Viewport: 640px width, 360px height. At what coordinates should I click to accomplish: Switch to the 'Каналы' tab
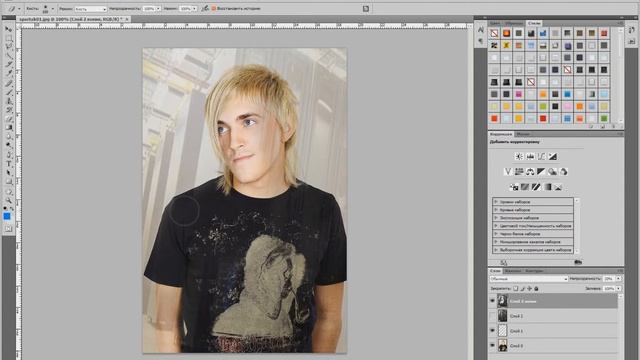pyautogui.click(x=513, y=271)
